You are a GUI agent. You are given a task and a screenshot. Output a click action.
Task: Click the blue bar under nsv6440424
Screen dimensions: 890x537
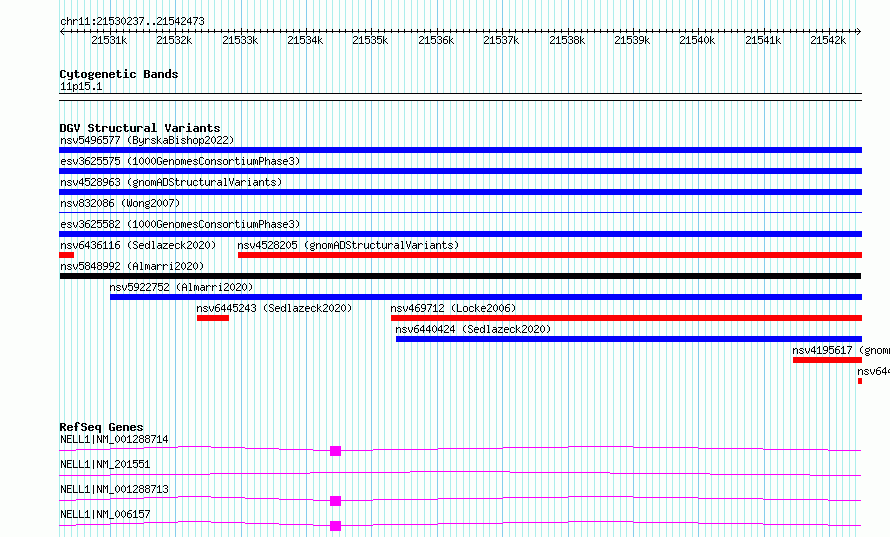tap(629, 339)
